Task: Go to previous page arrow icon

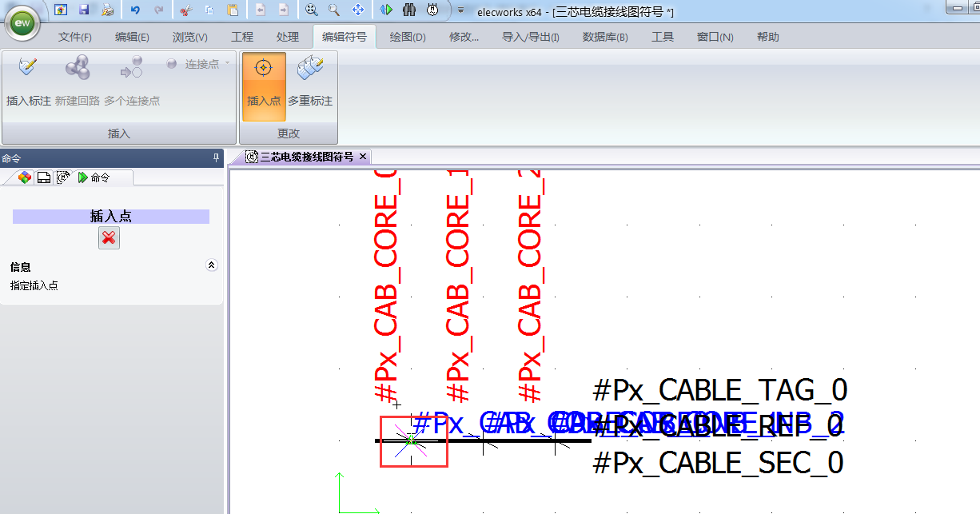Action: (261, 10)
